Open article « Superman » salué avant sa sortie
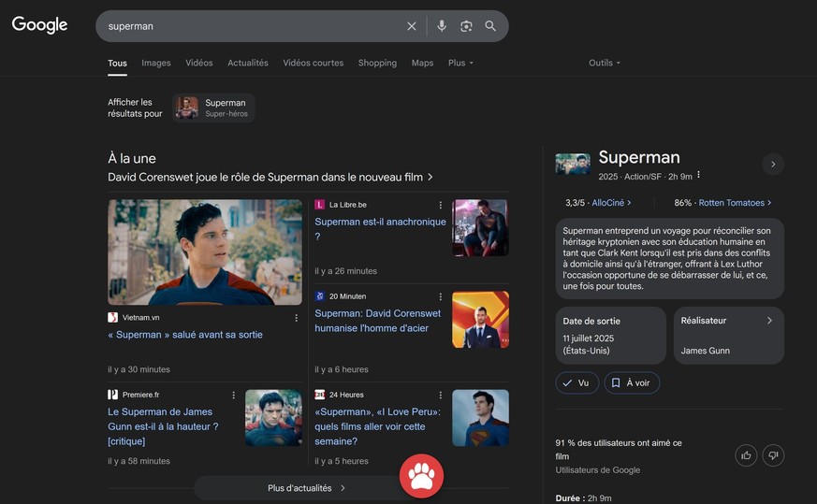Screen dimensions: 817x504 tap(185, 335)
